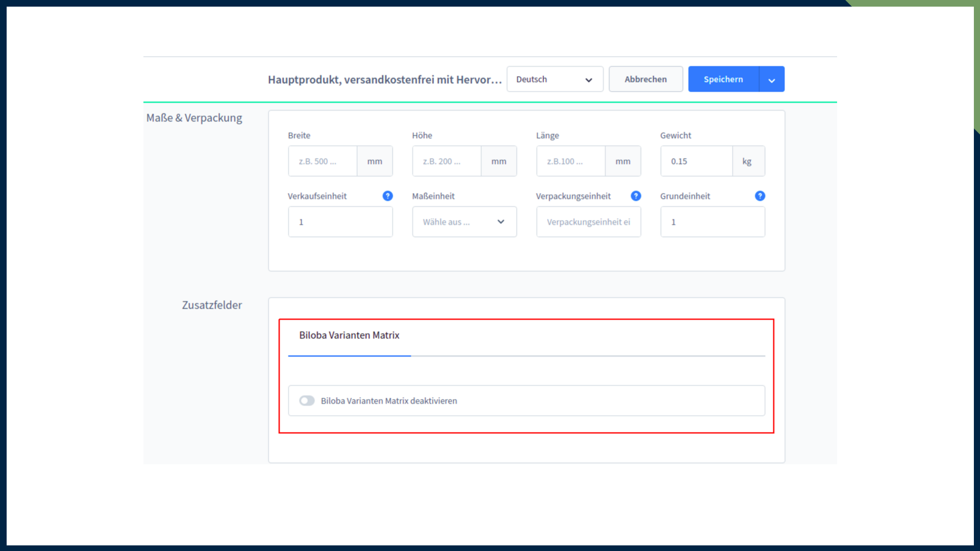Click the kg unit label beside Gewicht
Viewport: 980px width, 551px height.
pyautogui.click(x=747, y=161)
